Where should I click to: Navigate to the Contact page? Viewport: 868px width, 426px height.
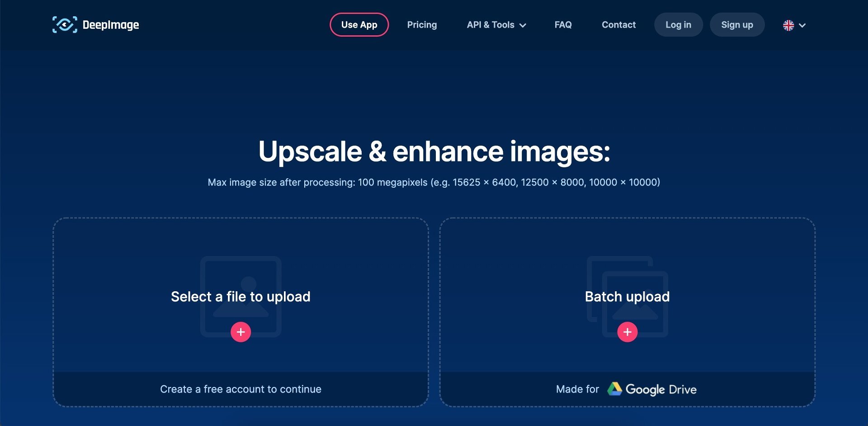click(x=618, y=25)
